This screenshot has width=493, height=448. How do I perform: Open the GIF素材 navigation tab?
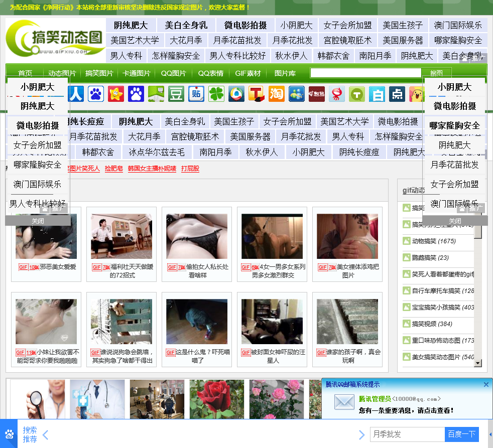[248, 73]
